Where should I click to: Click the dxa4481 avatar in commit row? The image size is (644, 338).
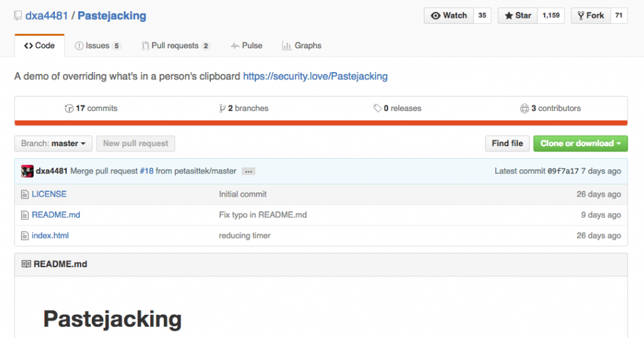pos(27,171)
